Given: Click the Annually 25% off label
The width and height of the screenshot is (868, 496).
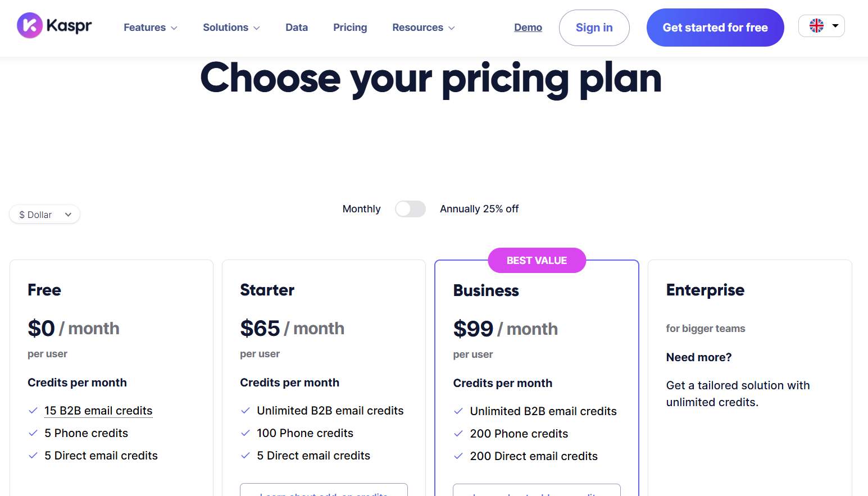Looking at the screenshot, I should [x=479, y=208].
